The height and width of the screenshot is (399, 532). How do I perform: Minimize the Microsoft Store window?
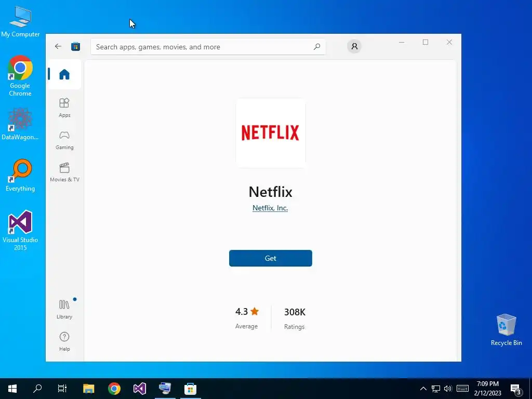click(402, 42)
